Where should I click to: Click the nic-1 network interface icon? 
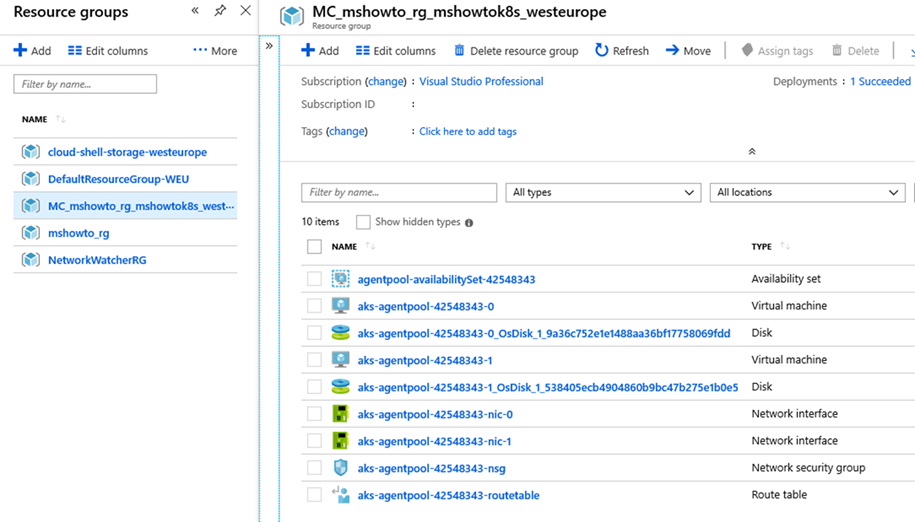[340, 440]
